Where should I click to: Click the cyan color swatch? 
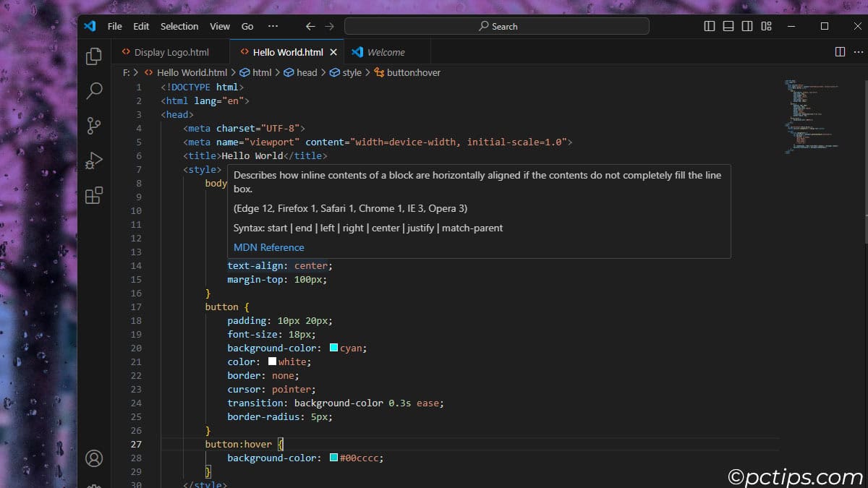point(333,348)
